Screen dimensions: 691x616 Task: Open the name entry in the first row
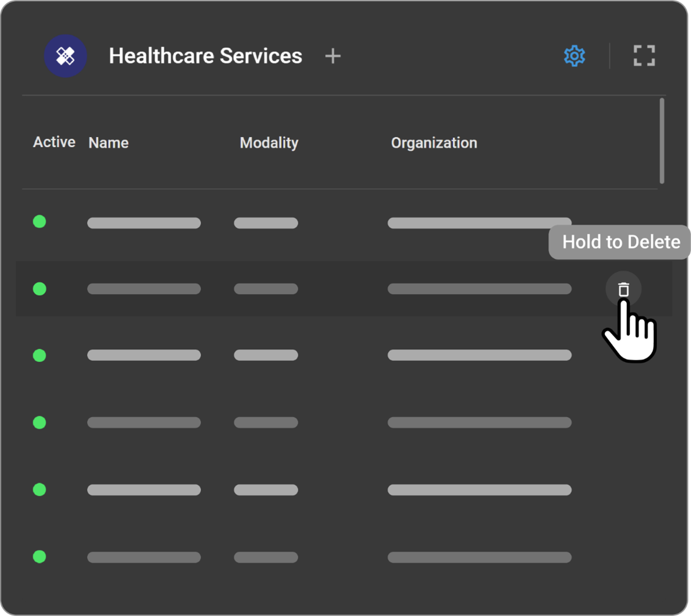(x=144, y=223)
